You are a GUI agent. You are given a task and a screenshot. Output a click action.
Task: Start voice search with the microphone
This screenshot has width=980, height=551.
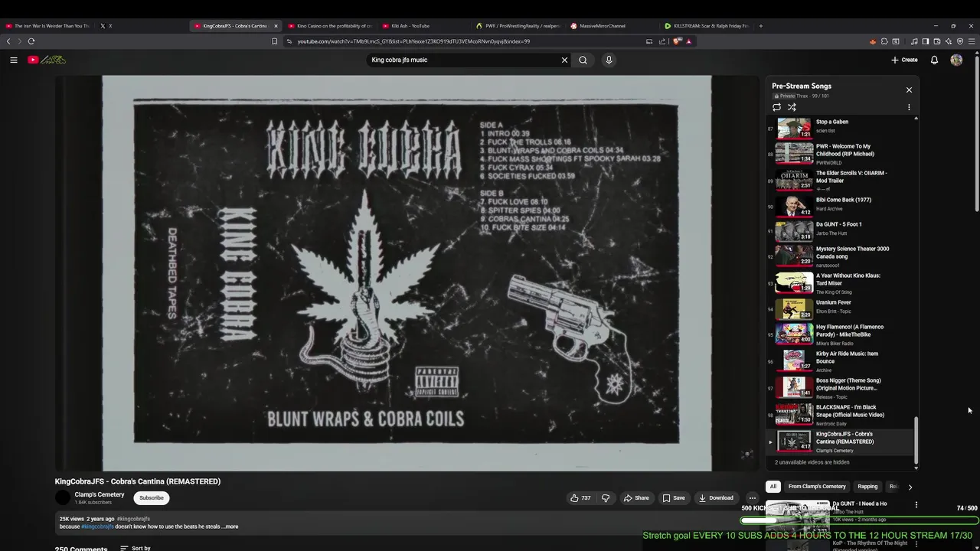[x=609, y=60]
